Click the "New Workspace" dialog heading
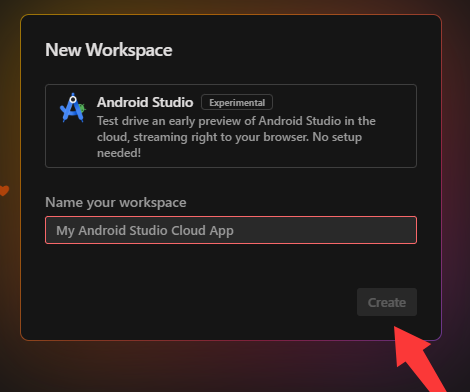This screenshot has width=470, height=392. (x=109, y=50)
